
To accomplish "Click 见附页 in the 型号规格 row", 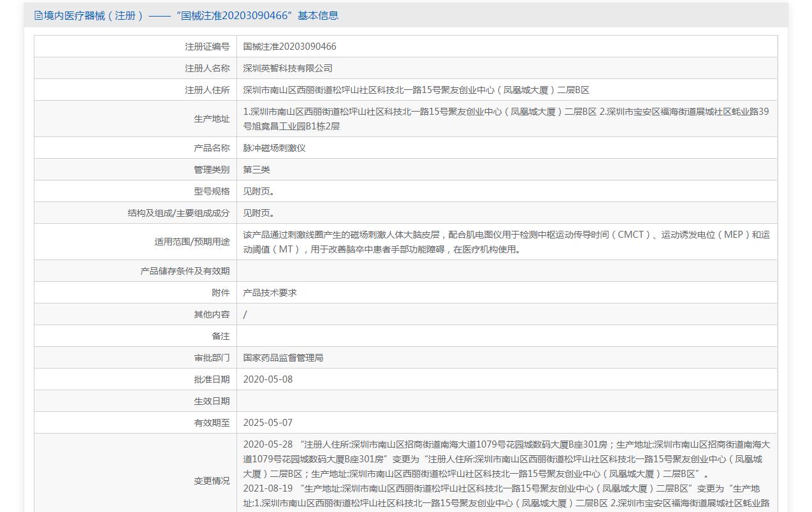I will [x=258, y=191].
